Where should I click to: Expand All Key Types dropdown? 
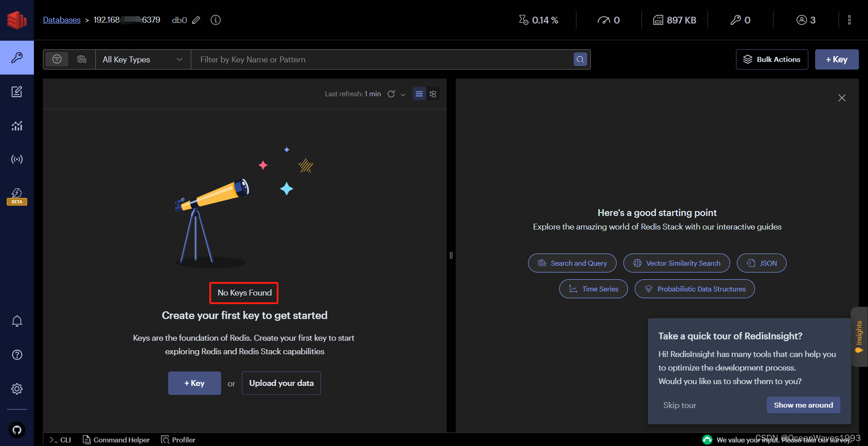coord(143,59)
